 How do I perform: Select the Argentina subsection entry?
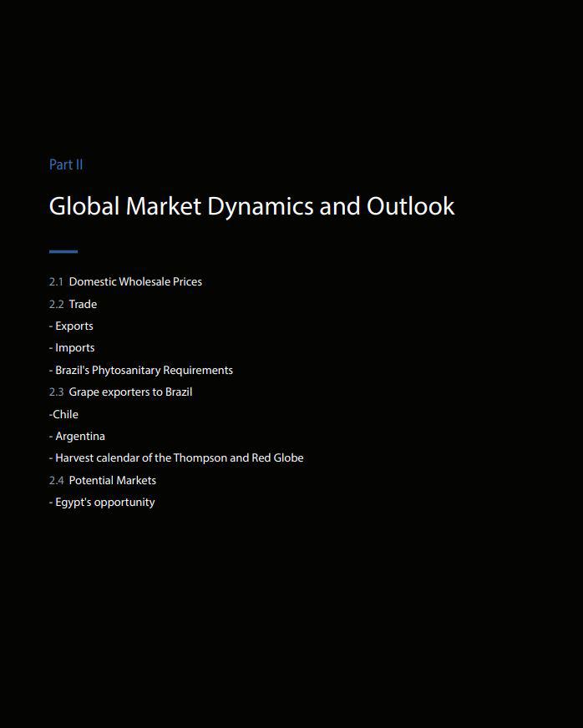tap(78, 436)
